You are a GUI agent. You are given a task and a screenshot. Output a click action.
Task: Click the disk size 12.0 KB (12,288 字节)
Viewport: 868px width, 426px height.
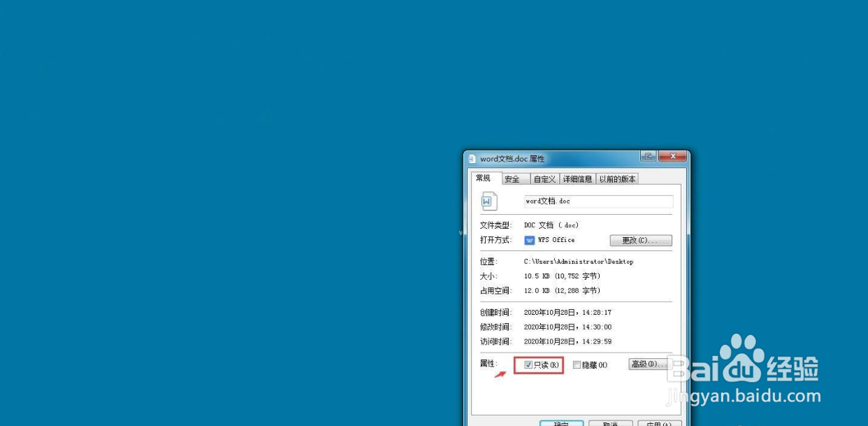(562, 291)
